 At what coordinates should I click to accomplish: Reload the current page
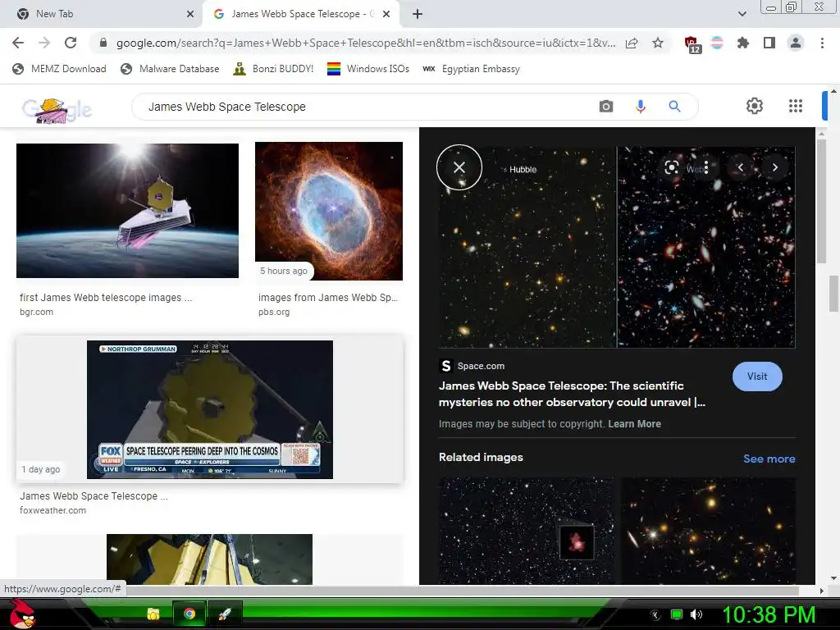coord(71,43)
